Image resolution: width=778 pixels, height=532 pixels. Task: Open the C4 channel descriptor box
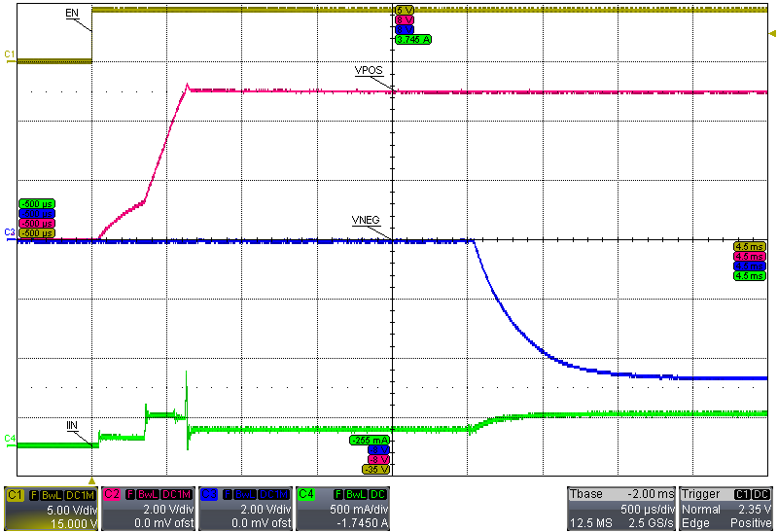pyautogui.click(x=342, y=509)
